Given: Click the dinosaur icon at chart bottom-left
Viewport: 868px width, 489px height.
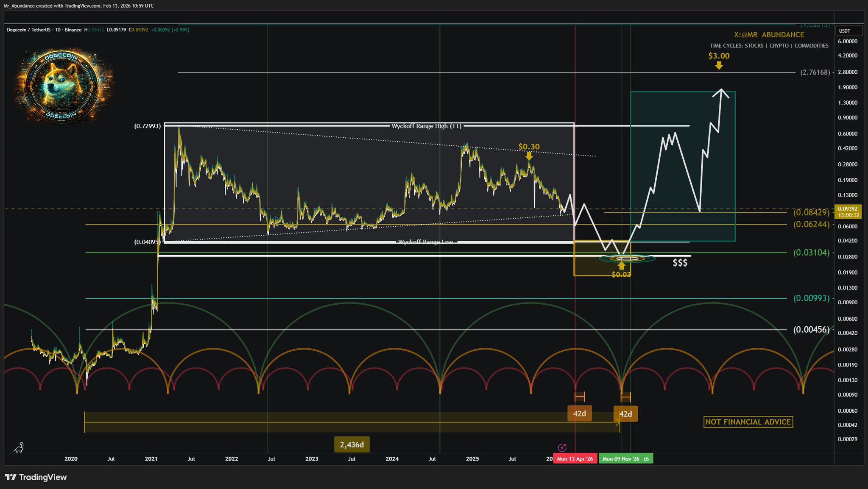Looking at the screenshot, I should pos(19,447).
